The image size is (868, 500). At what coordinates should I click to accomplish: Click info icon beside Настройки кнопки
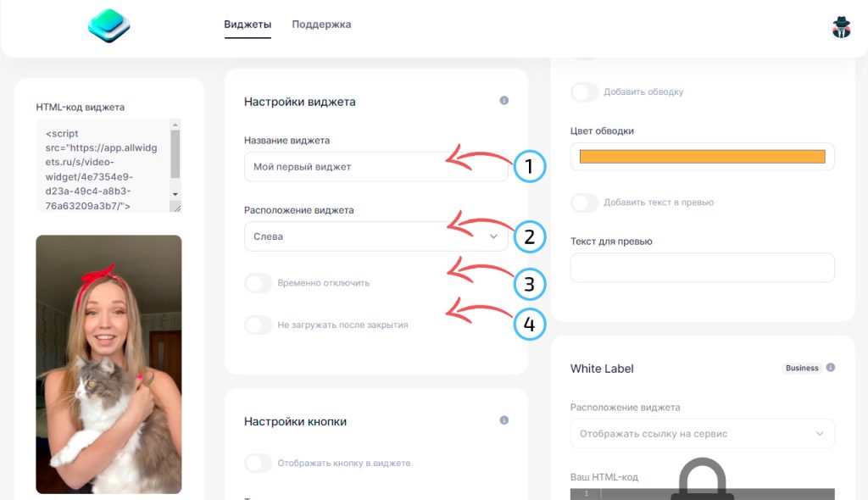point(504,420)
